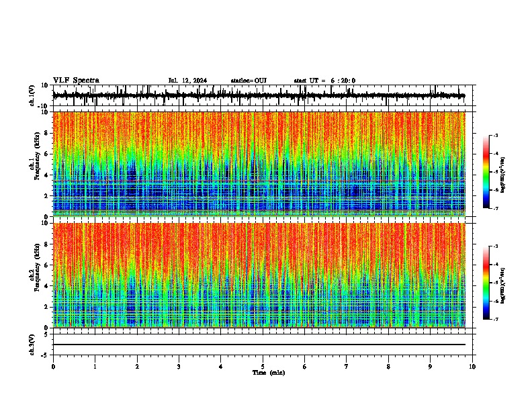Click the "-4" label on ch.2 colorbar

pos(495,265)
